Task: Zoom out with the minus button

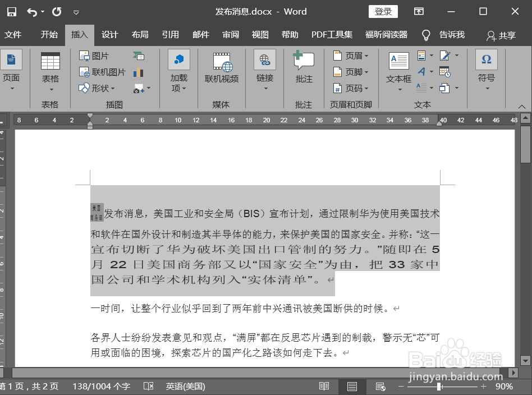Action: coord(401,387)
